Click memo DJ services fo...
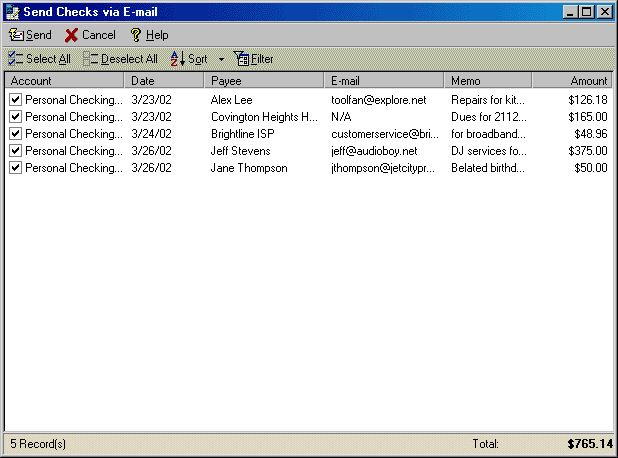The height and width of the screenshot is (458, 618). [489, 151]
